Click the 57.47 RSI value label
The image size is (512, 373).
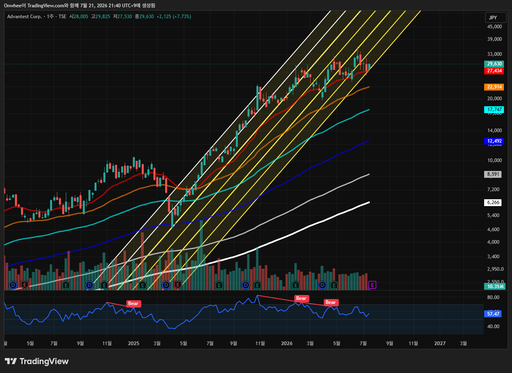click(x=493, y=314)
